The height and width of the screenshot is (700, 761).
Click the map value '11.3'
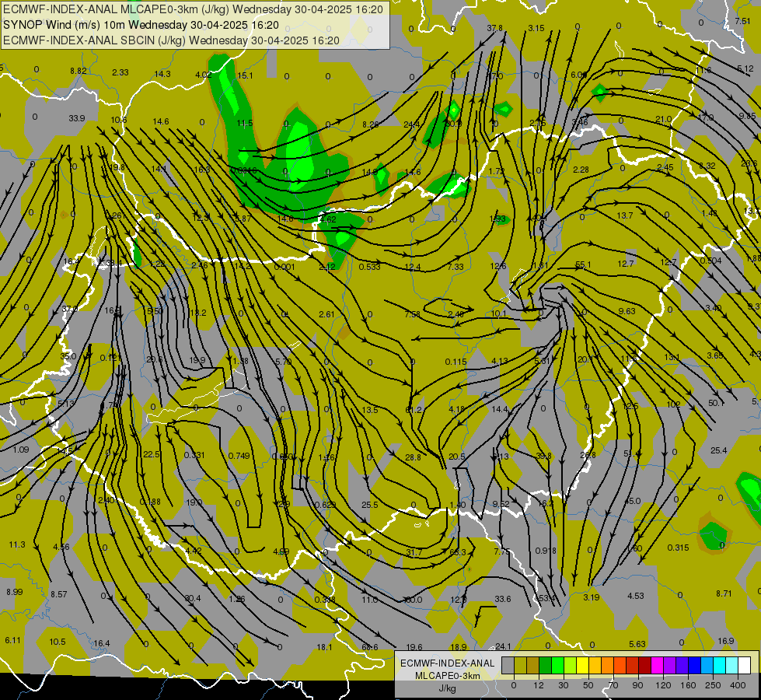coord(17,544)
